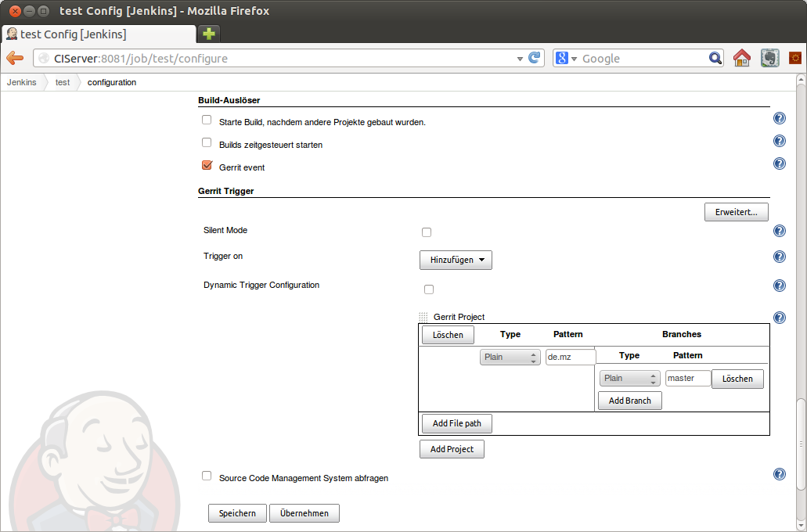Open the Firefox home page icon
The image size is (807, 532).
tap(741, 58)
